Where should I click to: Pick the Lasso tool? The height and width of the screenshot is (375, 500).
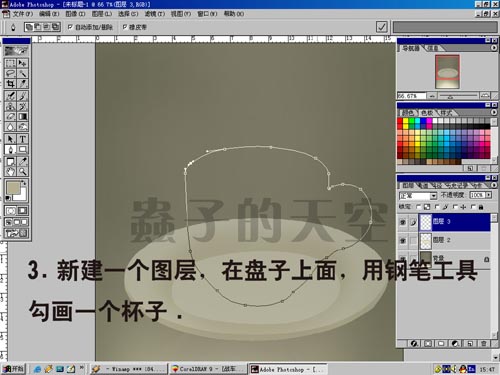[x=10, y=73]
